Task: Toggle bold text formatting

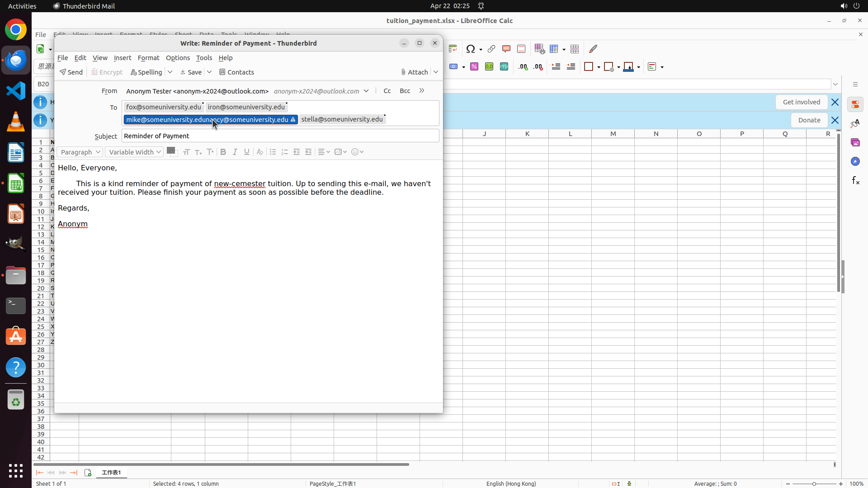Action: pos(223,152)
